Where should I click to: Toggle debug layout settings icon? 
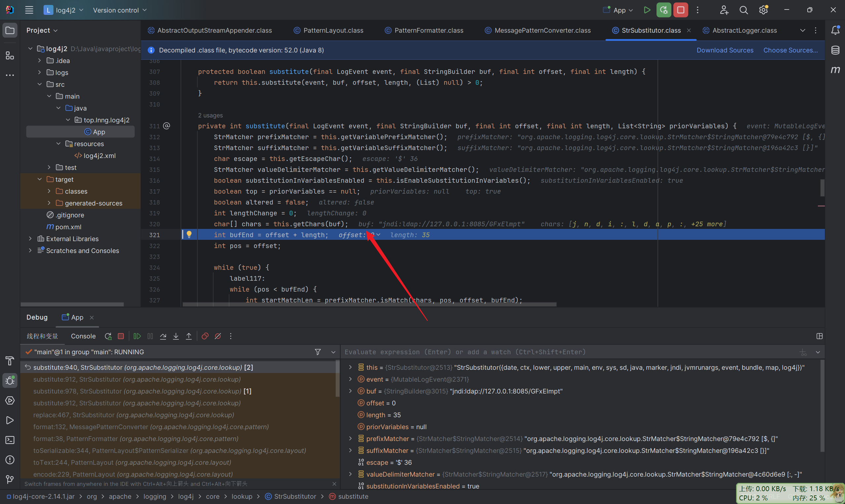819,336
